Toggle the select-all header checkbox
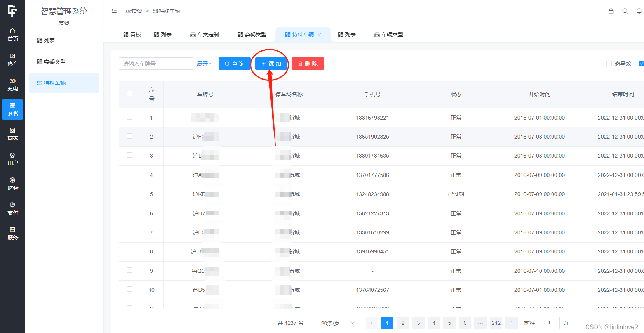The width and height of the screenshot is (644, 333). click(130, 94)
